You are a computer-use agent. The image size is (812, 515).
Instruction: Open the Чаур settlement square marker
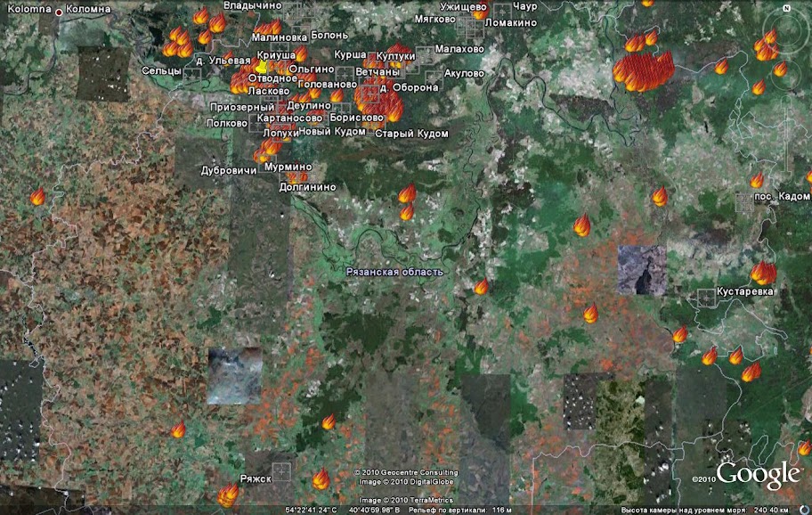coord(502,12)
